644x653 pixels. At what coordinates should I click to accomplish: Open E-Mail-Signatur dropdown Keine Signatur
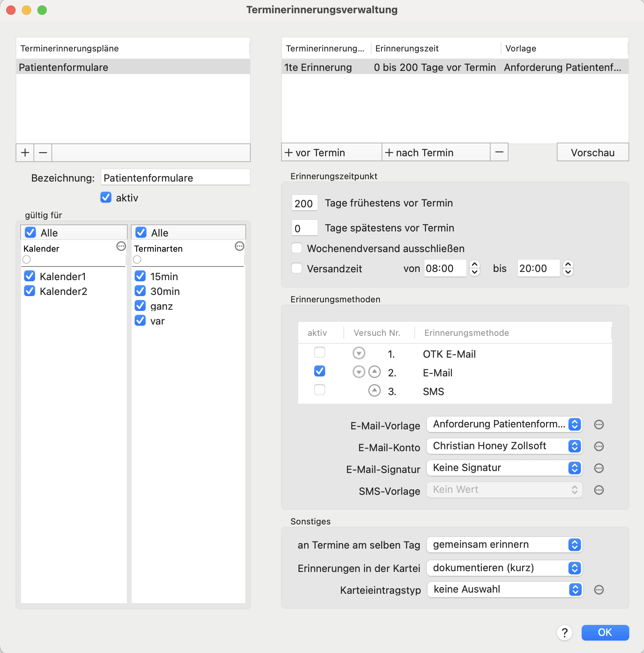coord(505,468)
